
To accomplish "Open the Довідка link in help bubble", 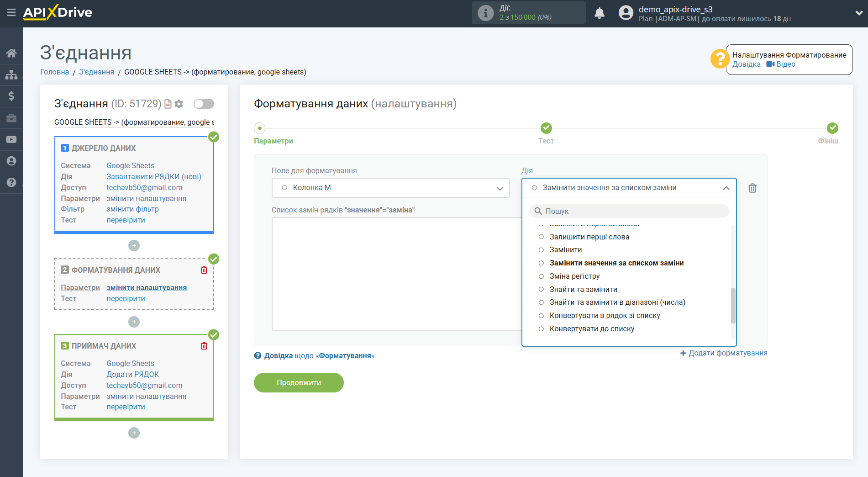I will pos(746,64).
